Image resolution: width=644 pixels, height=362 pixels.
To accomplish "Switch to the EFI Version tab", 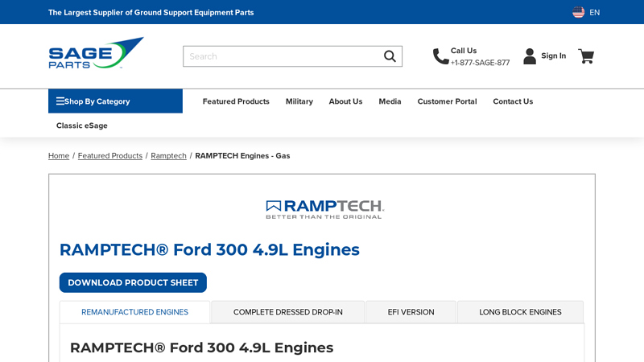I will [x=411, y=312].
